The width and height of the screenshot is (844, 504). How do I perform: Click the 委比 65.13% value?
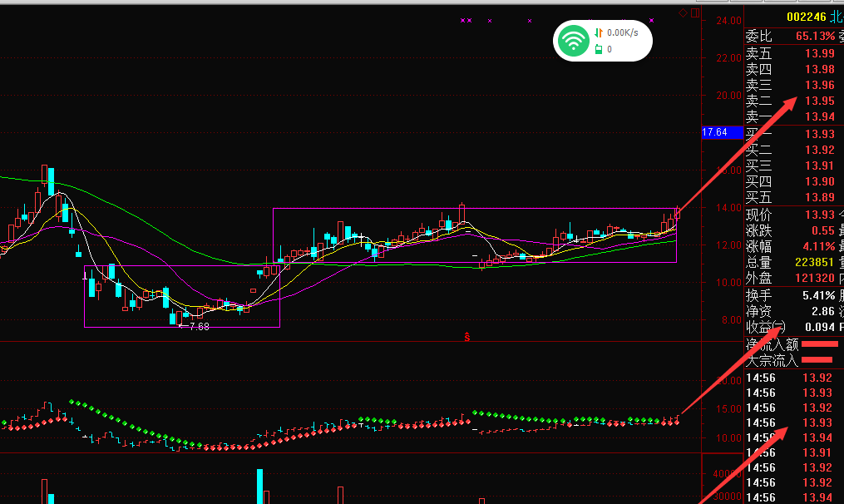(815, 36)
